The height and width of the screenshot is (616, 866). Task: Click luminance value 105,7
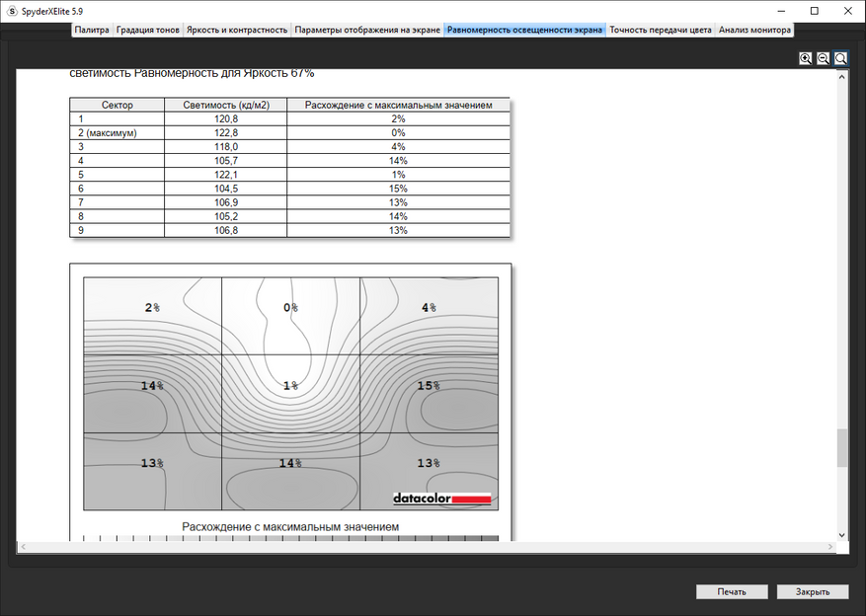click(226, 161)
